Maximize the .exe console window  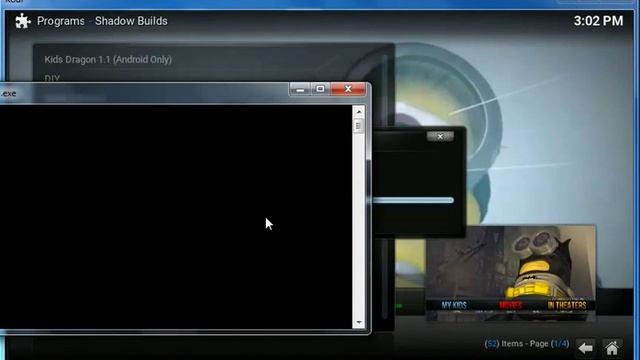(x=320, y=89)
